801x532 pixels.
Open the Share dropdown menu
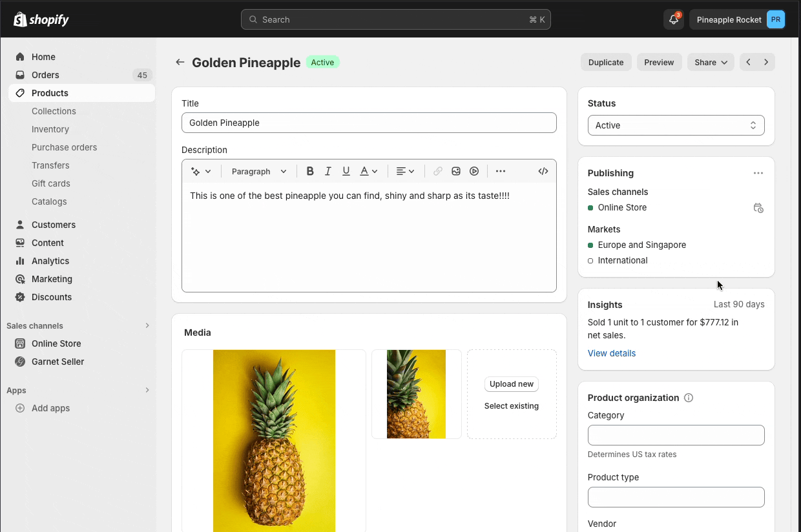(x=711, y=62)
